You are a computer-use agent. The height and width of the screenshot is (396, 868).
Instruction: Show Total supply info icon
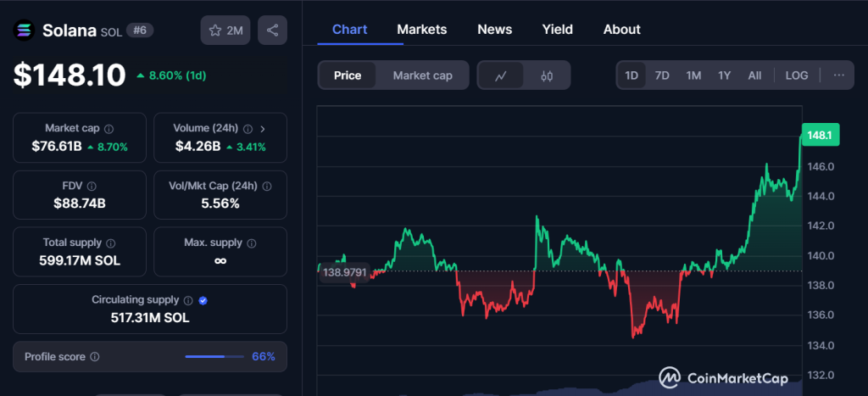point(111,243)
